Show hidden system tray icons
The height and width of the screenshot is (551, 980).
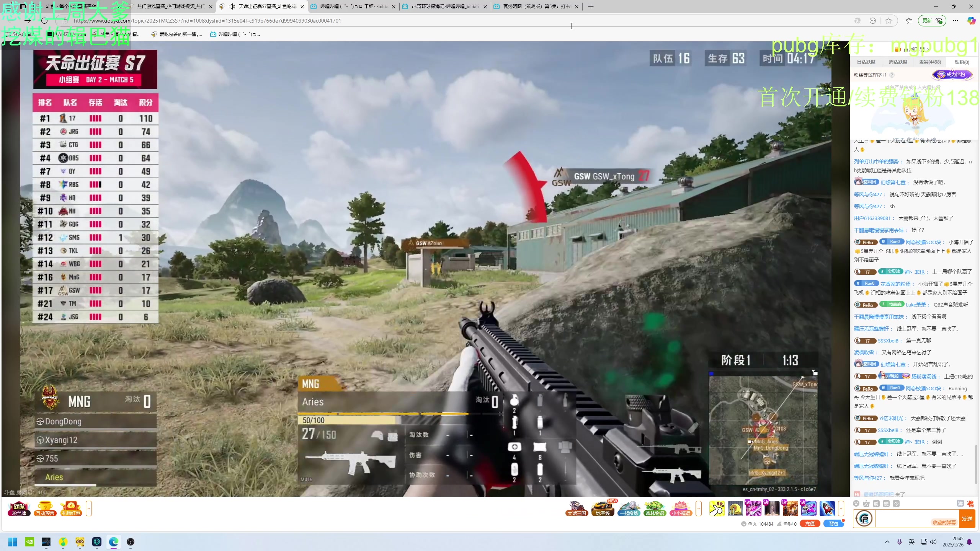click(x=887, y=542)
